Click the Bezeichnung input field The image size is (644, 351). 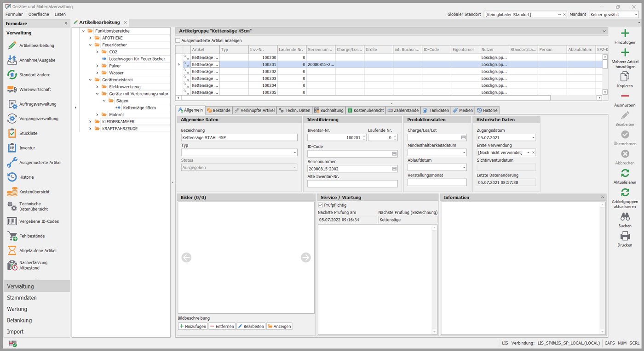pos(239,137)
